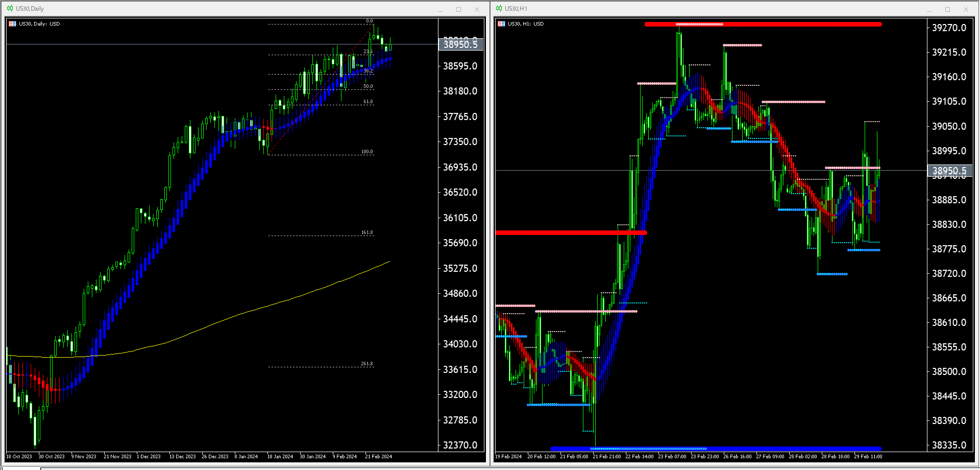Screen dimensions: 980x470
Task: Click the '29 Feb 11:00' label on the H1 time axis
Action: (x=868, y=457)
